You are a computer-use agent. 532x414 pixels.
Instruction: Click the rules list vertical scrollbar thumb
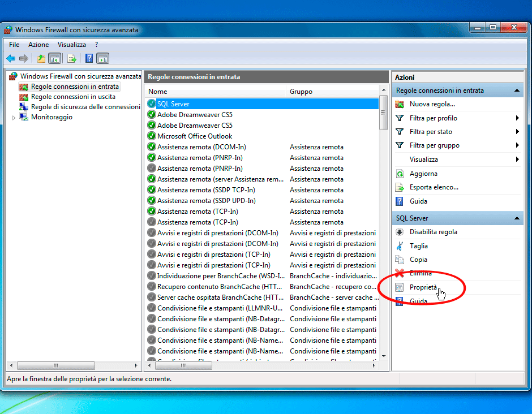[383, 113]
